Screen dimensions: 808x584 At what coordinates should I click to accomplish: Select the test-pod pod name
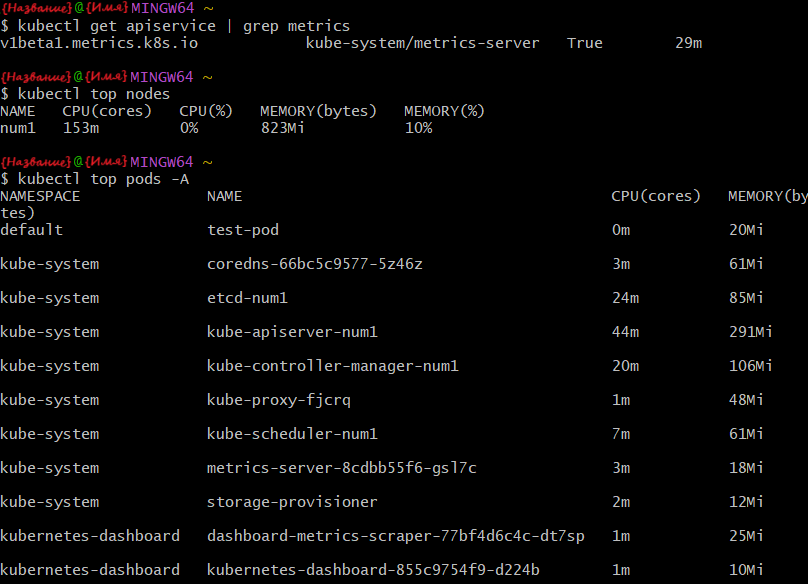(242, 230)
